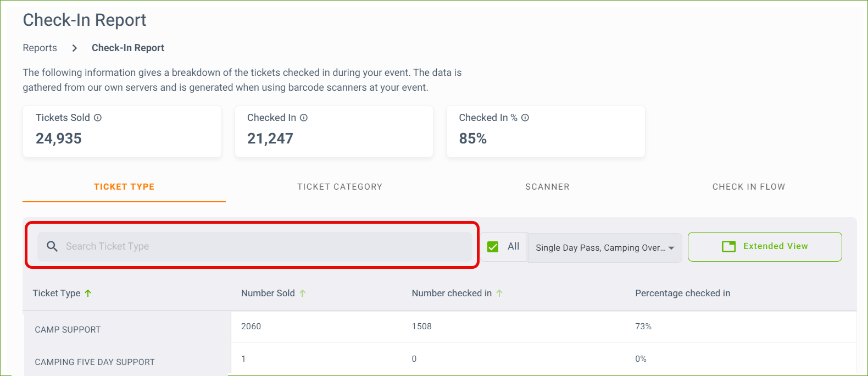Image resolution: width=868 pixels, height=376 pixels.
Task: Click the Extended View window icon
Action: click(x=729, y=246)
